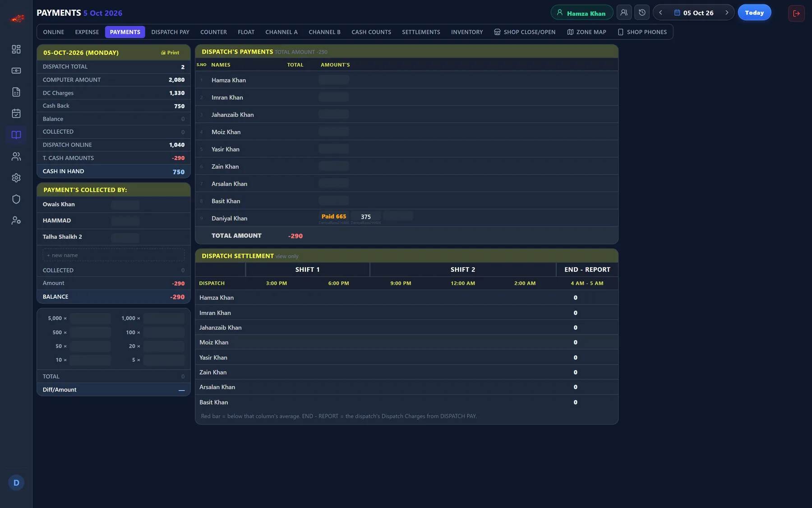The image size is (812, 508).
Task: Switch to the ONLINE tab
Action: [x=54, y=32]
